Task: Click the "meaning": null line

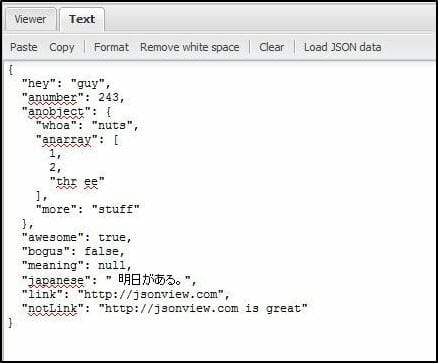Action: [77, 266]
